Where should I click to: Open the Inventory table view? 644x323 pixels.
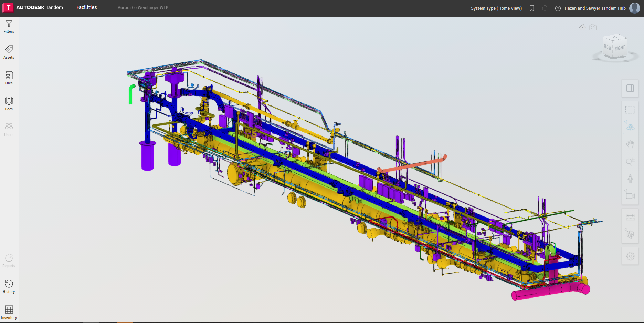click(x=9, y=312)
